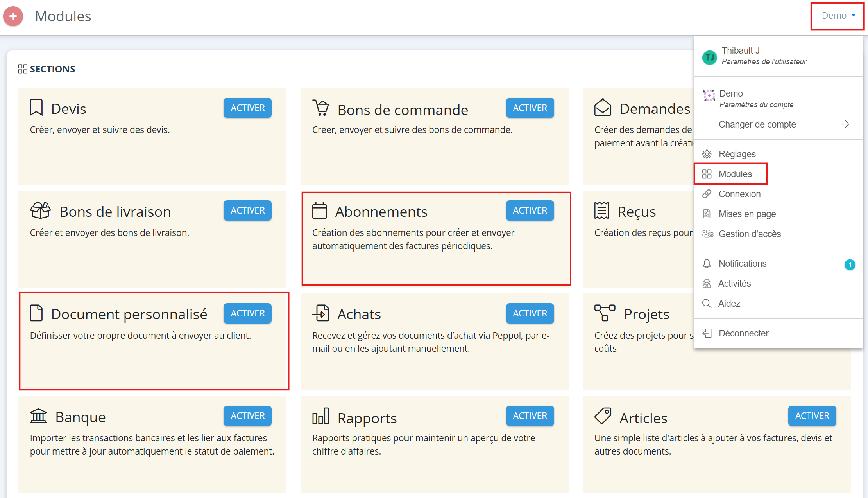Screen dimensions: 868x498
Task: Click the Abonnements card title
Action: tap(381, 212)
